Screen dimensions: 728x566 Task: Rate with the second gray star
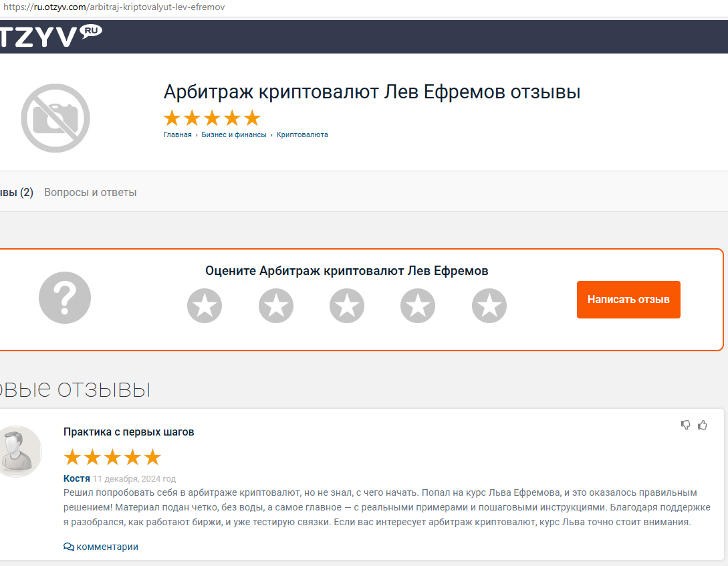(275, 306)
